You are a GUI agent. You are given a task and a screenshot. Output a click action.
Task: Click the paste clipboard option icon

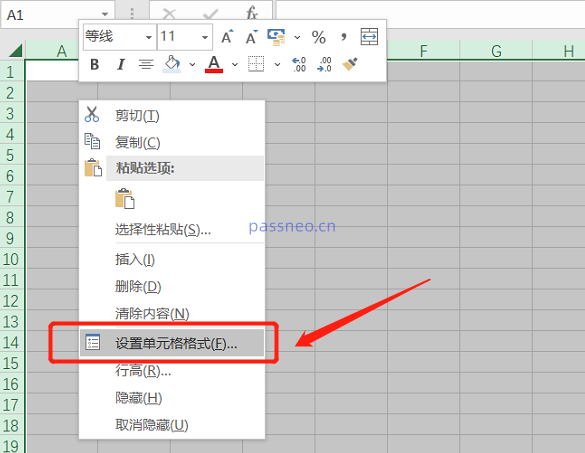[125, 198]
